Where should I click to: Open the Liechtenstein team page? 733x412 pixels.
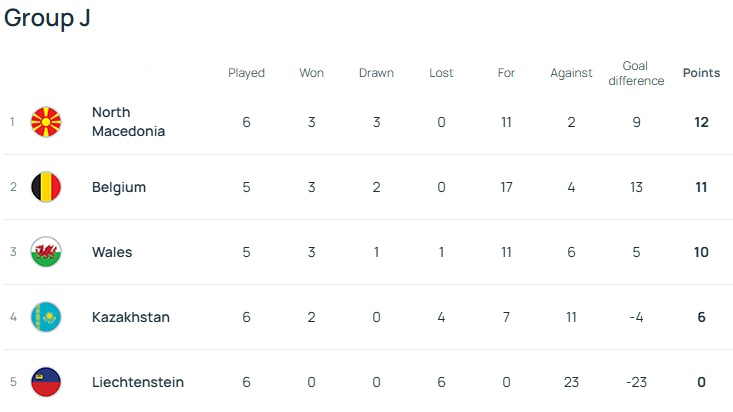137,382
